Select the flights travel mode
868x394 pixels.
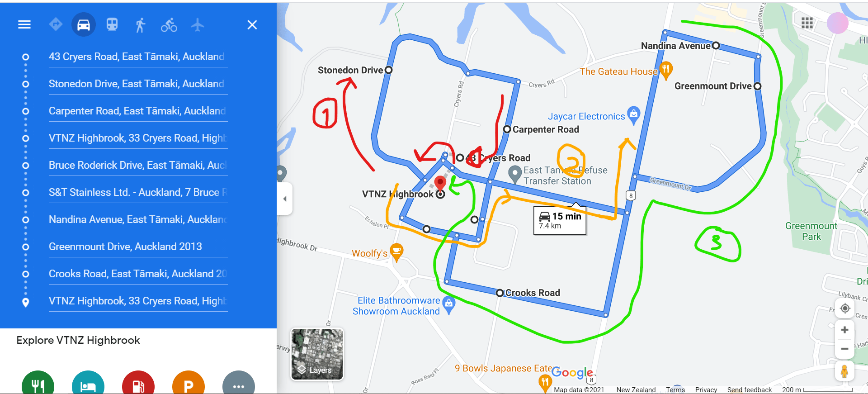[198, 24]
